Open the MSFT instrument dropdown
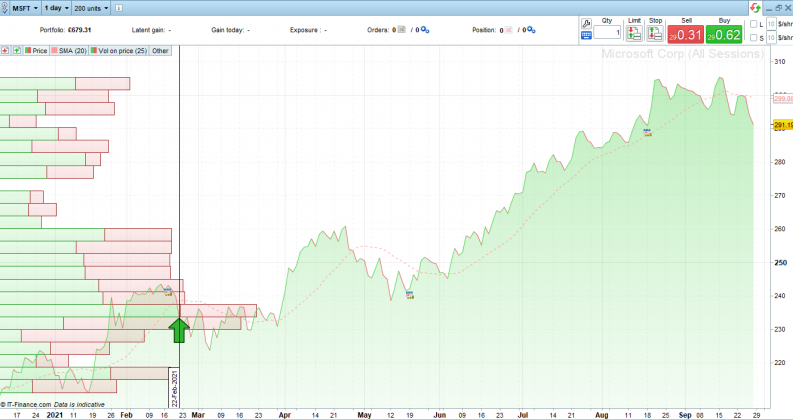Screen dimensions: 793x420 [25, 8]
